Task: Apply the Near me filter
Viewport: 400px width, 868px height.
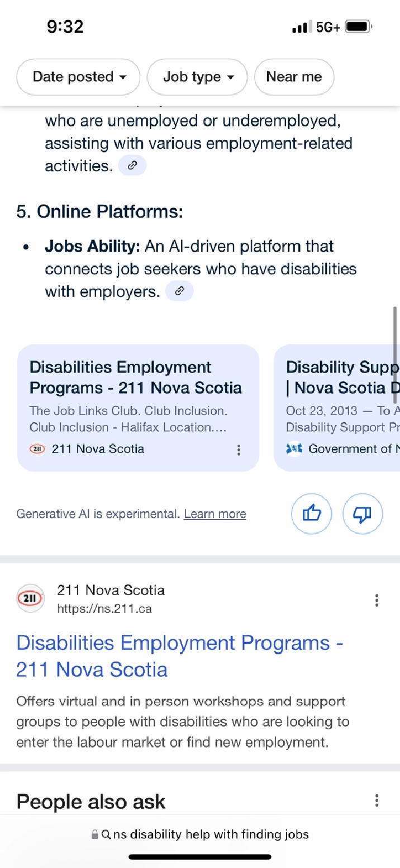Action: pos(294,77)
